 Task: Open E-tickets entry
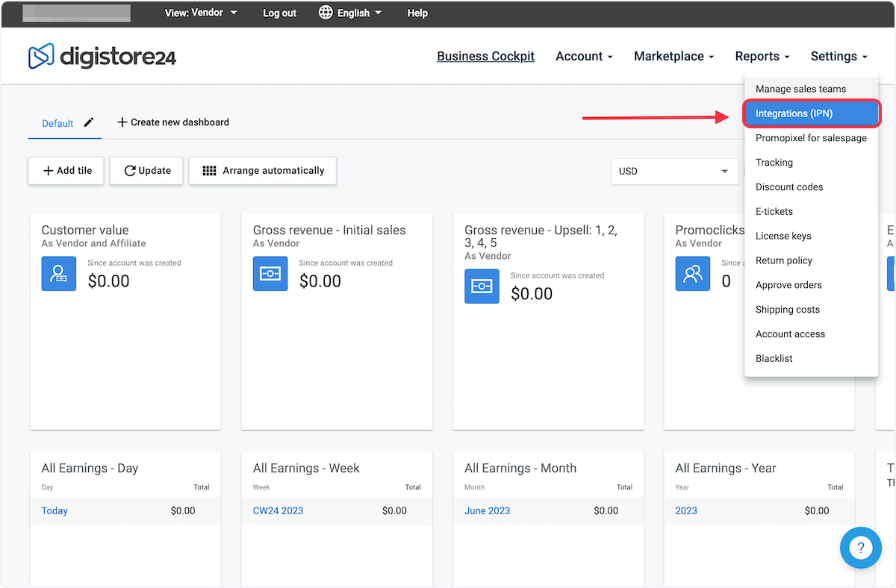[x=811, y=212]
